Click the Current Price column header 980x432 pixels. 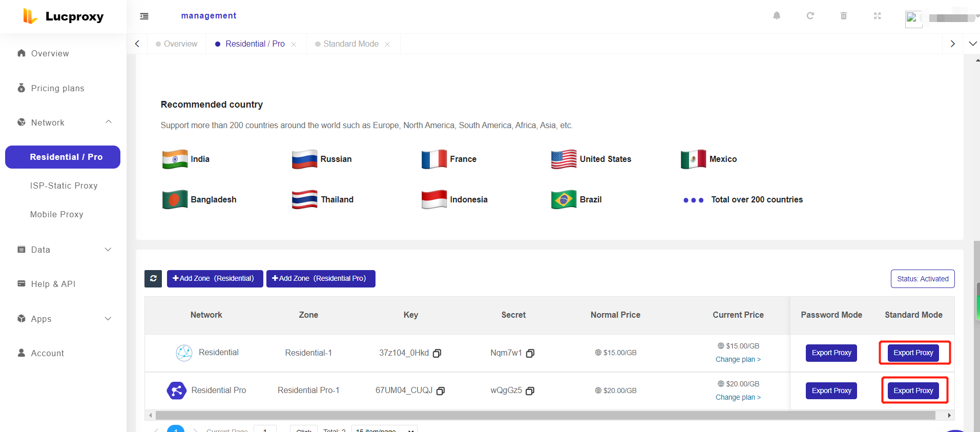[738, 315]
